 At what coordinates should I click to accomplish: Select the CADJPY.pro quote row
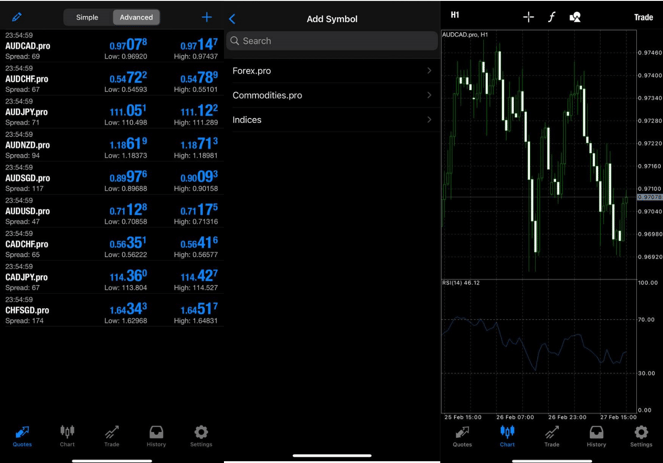click(x=112, y=277)
